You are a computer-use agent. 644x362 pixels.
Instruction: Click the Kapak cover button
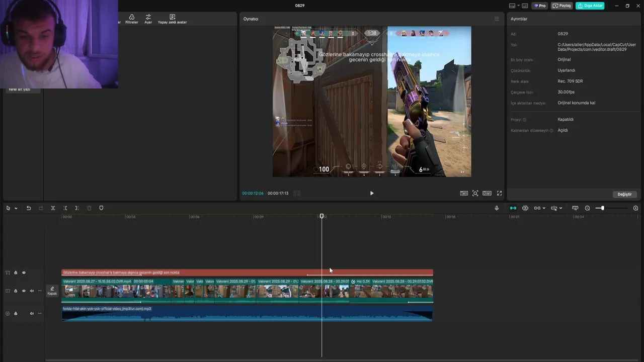pos(52,291)
